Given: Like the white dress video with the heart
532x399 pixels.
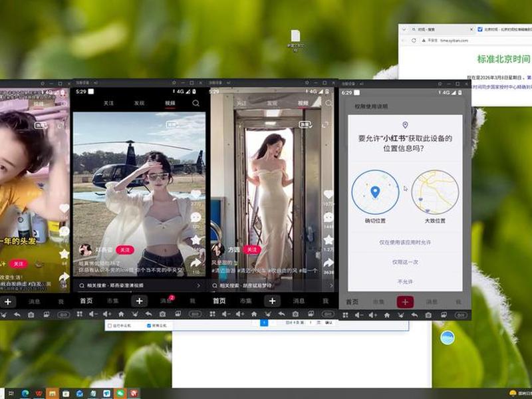Looking at the screenshot, I should pos(329,194).
